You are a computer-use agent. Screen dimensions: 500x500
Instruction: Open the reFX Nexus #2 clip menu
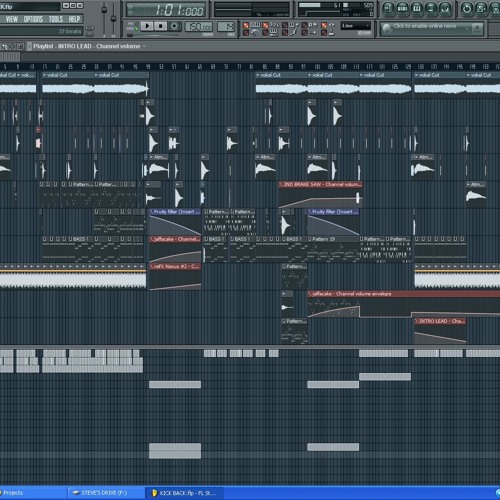click(152, 266)
